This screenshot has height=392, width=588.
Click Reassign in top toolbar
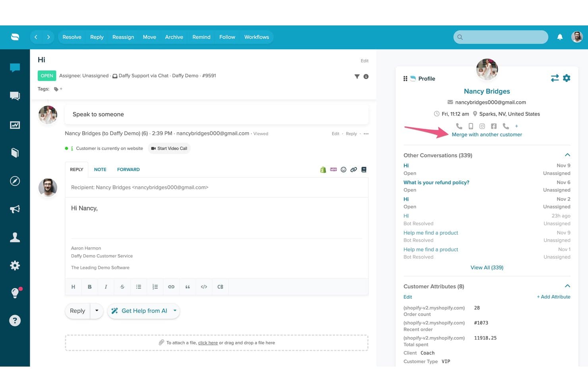pos(123,37)
